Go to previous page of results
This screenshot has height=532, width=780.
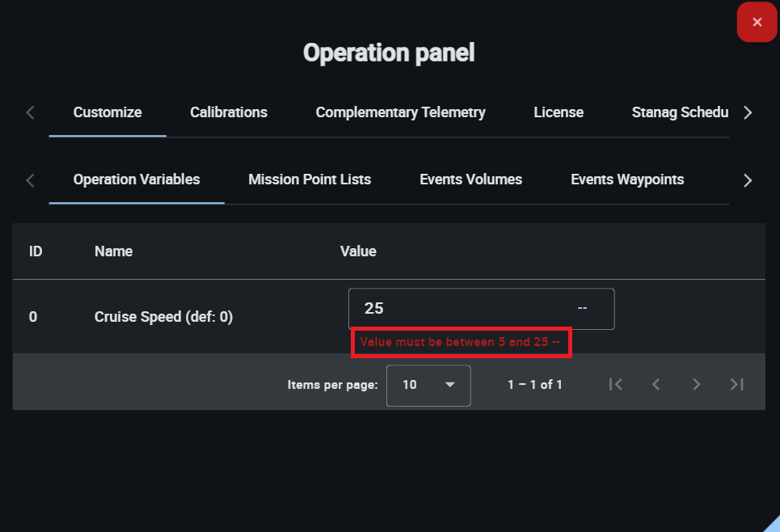point(656,385)
